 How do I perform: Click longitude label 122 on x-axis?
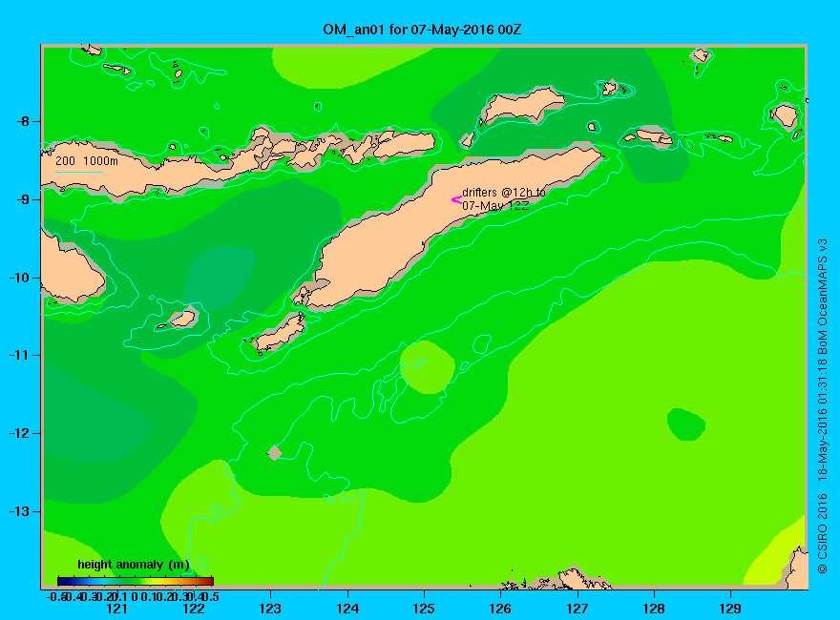pos(194,609)
